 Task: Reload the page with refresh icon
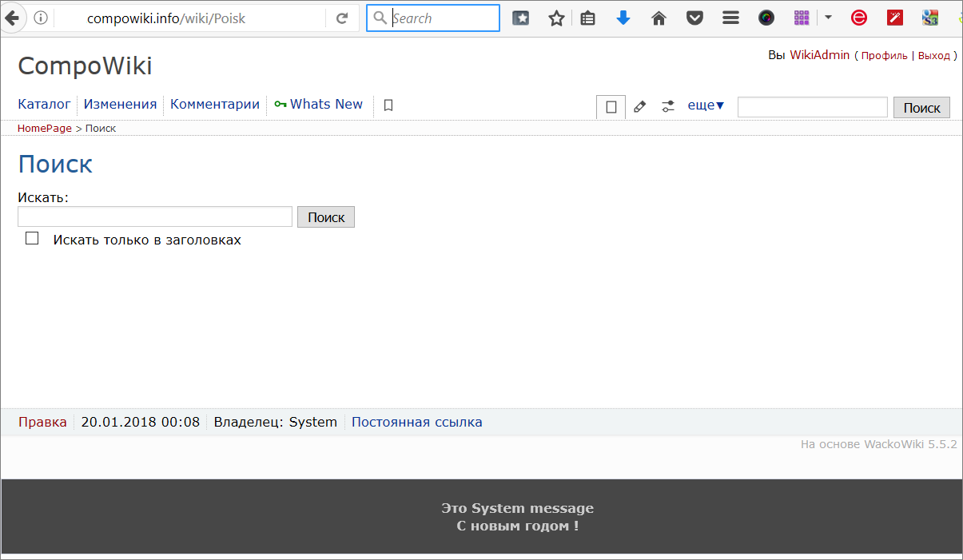pos(342,18)
